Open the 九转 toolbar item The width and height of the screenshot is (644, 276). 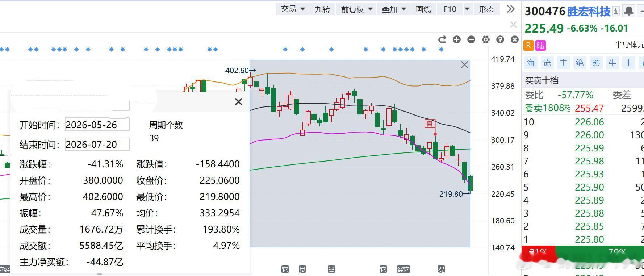(322, 9)
